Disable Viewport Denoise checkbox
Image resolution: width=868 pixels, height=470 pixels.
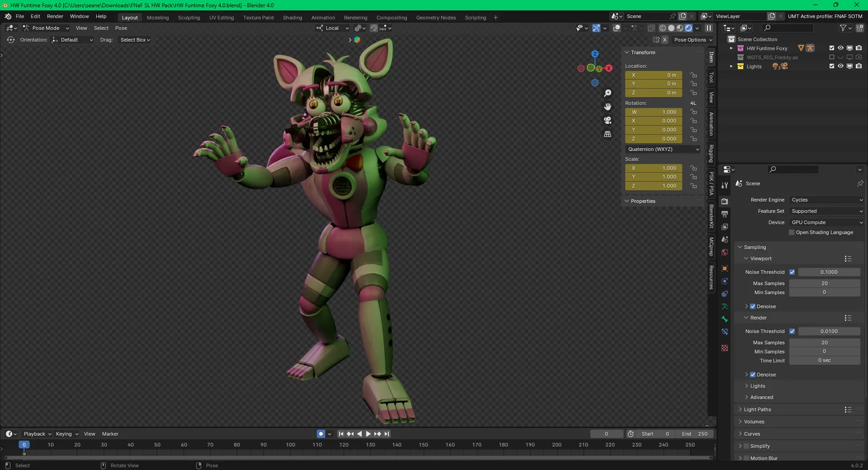[753, 307]
